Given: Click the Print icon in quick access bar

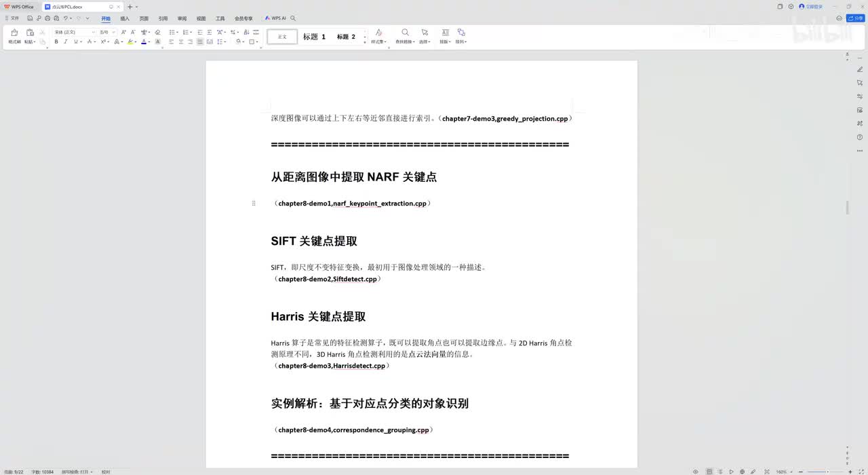Looking at the screenshot, I should pyautogui.click(x=47, y=18).
